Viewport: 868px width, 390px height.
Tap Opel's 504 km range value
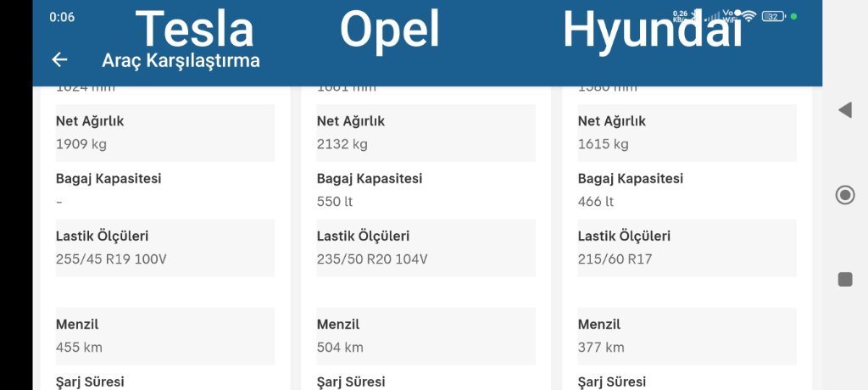click(x=340, y=347)
